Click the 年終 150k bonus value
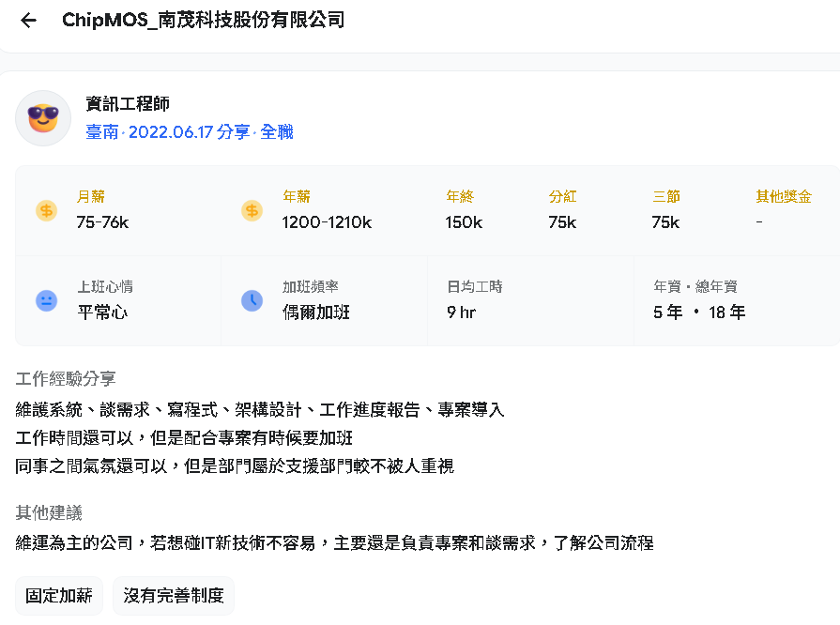Viewport: 840px width, 625px height. pos(464,222)
